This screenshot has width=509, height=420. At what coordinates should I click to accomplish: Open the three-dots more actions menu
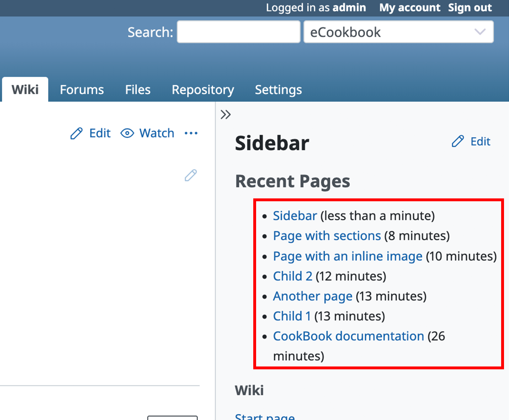191,133
